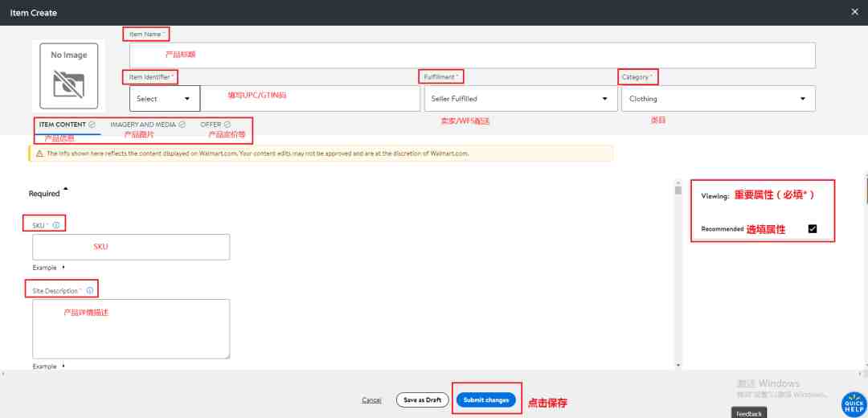This screenshot has width=868, height=418.
Task: Click into the Item Name input field
Action: coord(473,55)
